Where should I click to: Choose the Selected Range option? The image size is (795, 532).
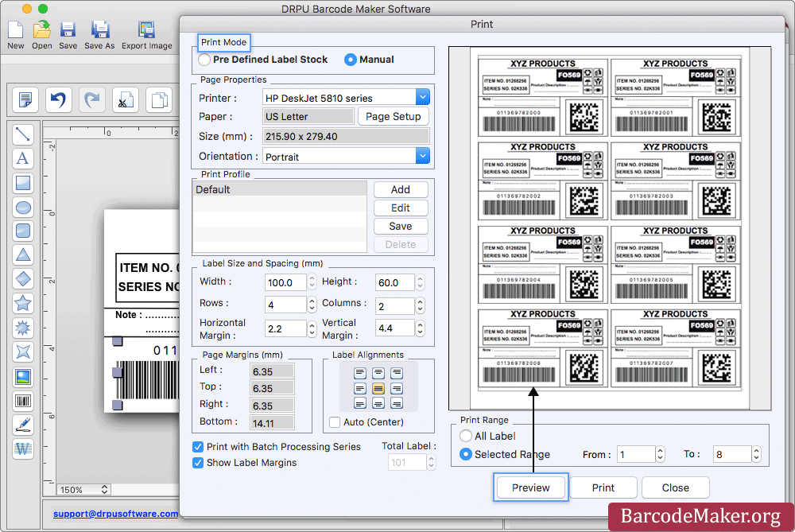tap(465, 454)
